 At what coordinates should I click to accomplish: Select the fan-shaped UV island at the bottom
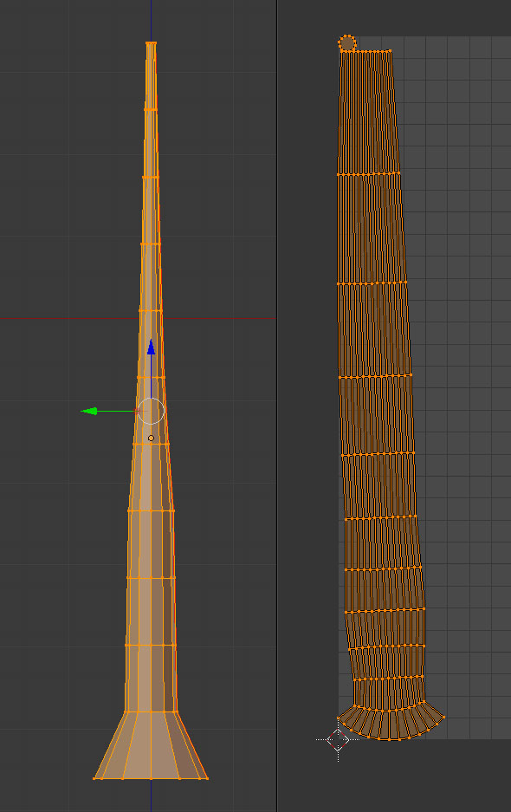click(391, 721)
